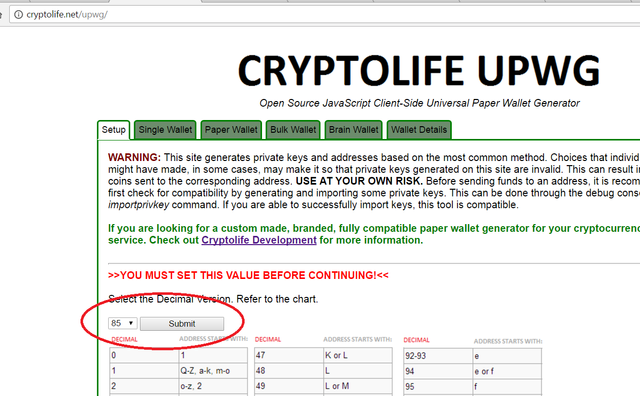Open the Wallet Details tab

click(x=419, y=130)
